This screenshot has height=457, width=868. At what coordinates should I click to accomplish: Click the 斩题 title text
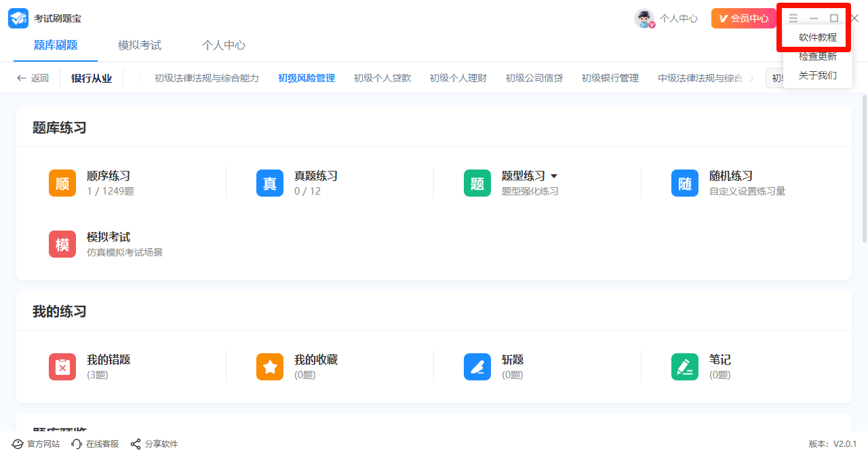[513, 360]
